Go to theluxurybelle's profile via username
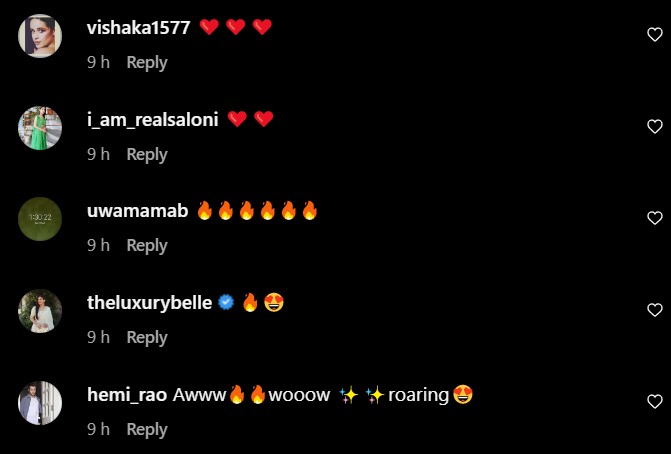The height and width of the screenshot is (454, 671). click(x=149, y=303)
